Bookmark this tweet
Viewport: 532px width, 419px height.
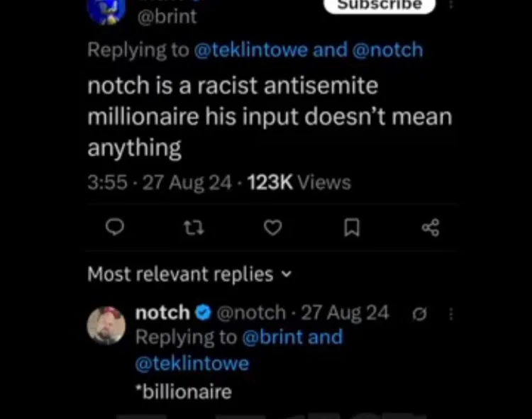pos(352,228)
